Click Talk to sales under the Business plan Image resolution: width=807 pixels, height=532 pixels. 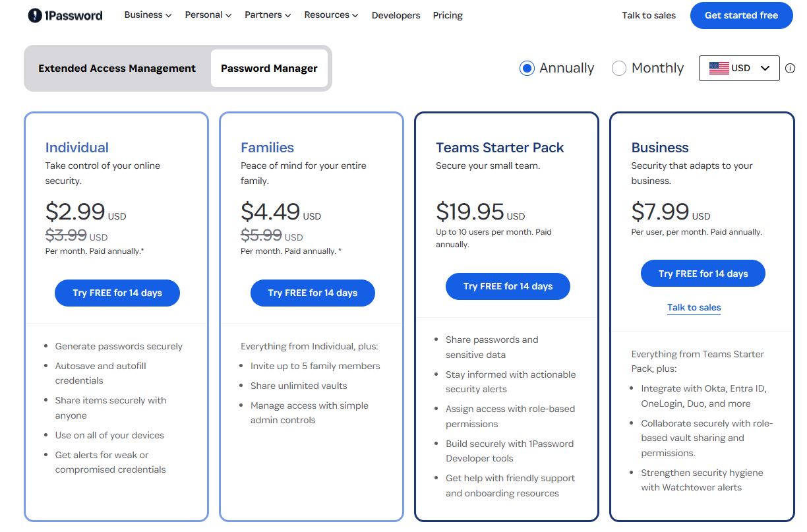(x=694, y=307)
